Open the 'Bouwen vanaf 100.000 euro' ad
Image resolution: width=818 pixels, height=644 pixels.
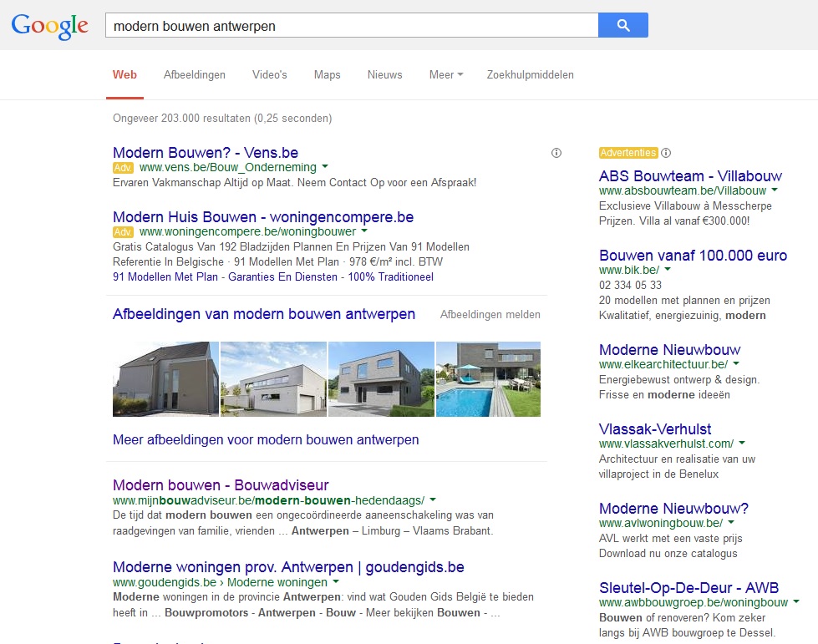pos(693,256)
